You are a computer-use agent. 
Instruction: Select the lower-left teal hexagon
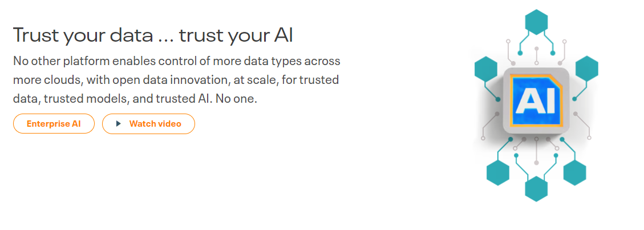(x=497, y=172)
